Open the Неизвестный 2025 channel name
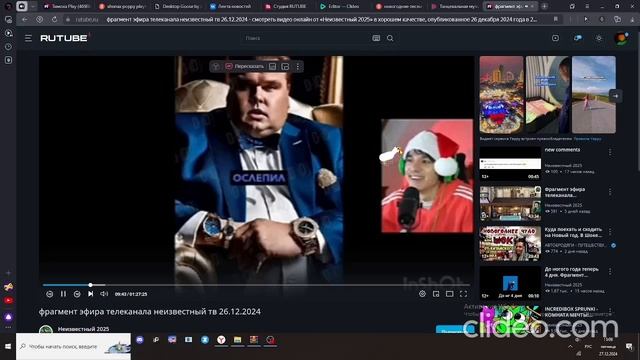This screenshot has height=360, width=640. click(x=83, y=329)
